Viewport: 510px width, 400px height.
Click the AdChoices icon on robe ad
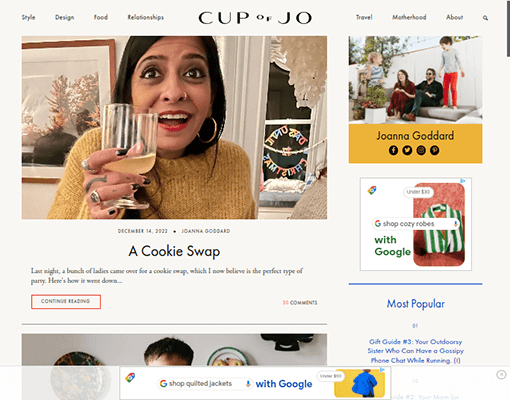[x=463, y=181]
